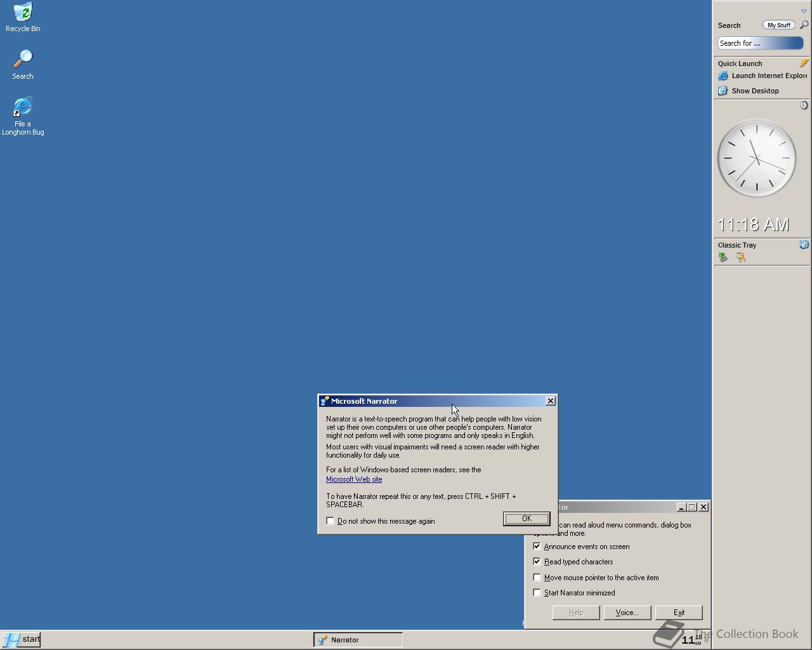This screenshot has width=812, height=650.
Task: Open the start menu
Action: pos(21,639)
